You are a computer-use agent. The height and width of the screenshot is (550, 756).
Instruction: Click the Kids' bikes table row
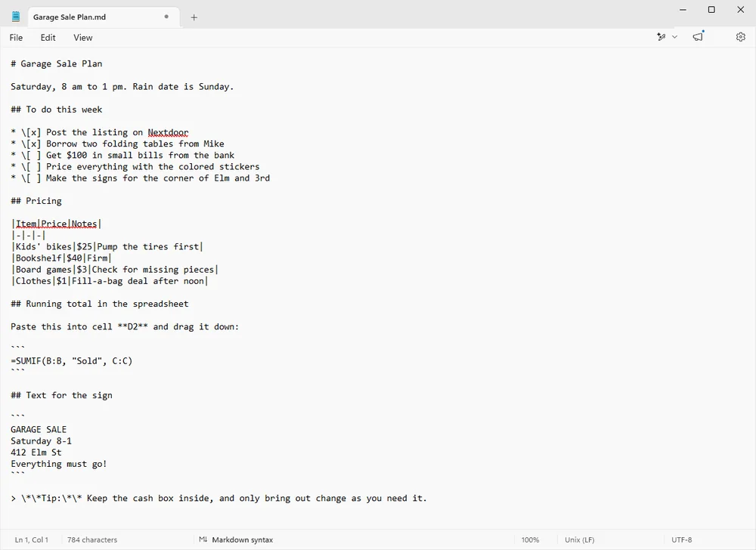(x=107, y=246)
